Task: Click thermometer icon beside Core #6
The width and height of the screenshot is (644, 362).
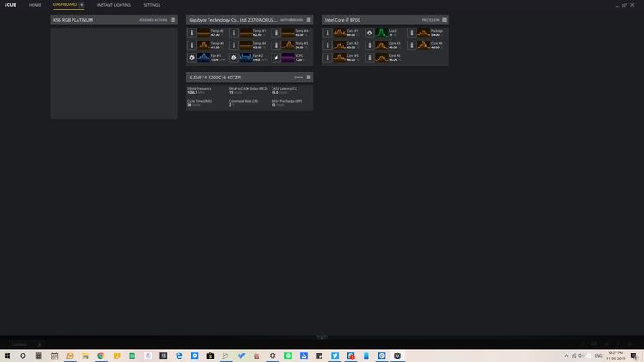Action: point(370,58)
